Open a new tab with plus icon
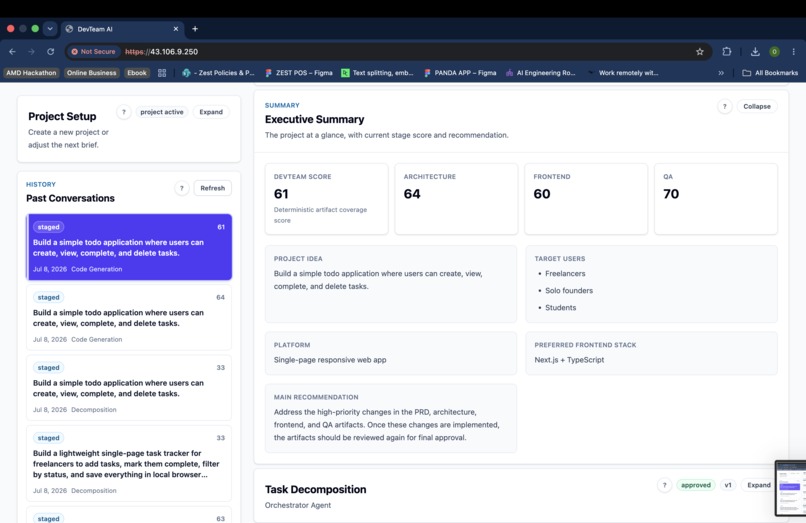 point(195,29)
